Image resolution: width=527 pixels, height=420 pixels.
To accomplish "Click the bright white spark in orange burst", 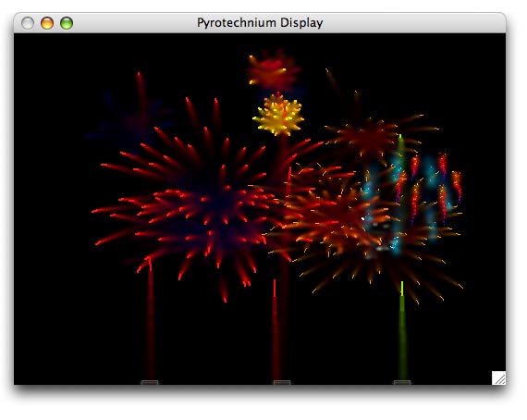I will point(363,219).
